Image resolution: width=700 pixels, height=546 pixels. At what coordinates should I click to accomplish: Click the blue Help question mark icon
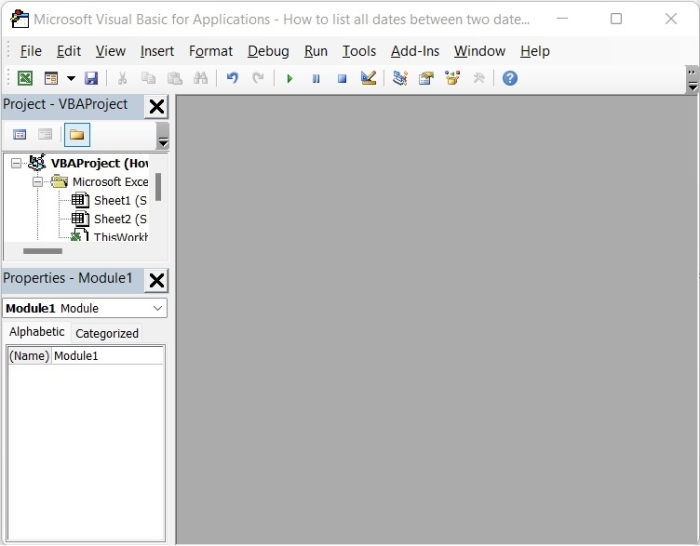click(510, 78)
